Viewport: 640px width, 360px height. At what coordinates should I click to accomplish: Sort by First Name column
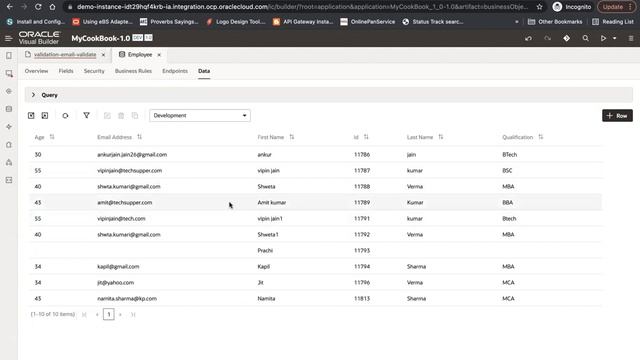tap(292, 137)
